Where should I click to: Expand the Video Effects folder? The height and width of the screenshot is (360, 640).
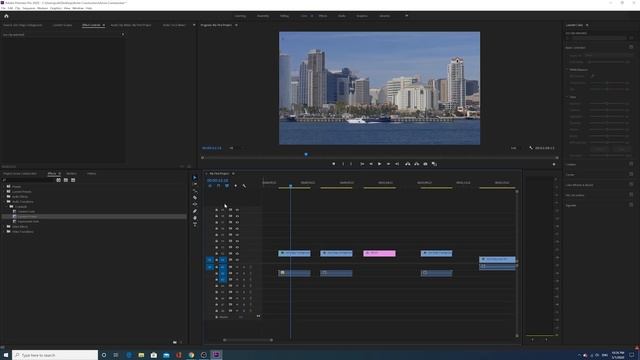pyautogui.click(x=4, y=227)
